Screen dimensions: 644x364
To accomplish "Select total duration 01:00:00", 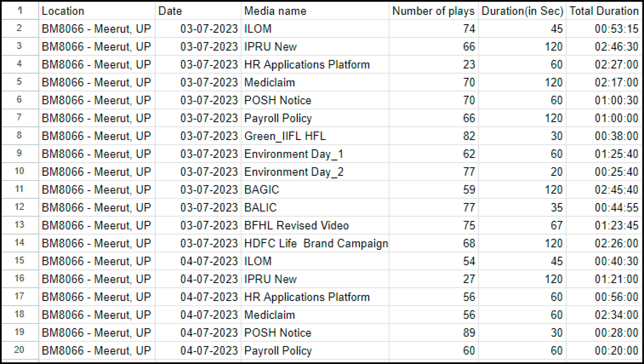I will pos(604,118).
